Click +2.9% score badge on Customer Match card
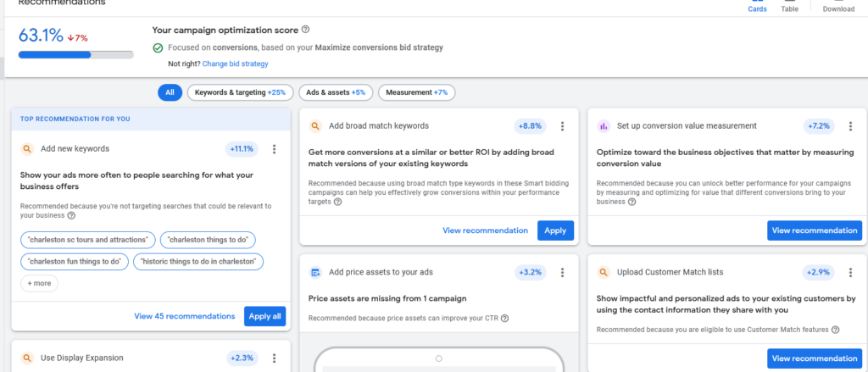This screenshot has height=372, width=868. coord(819,272)
